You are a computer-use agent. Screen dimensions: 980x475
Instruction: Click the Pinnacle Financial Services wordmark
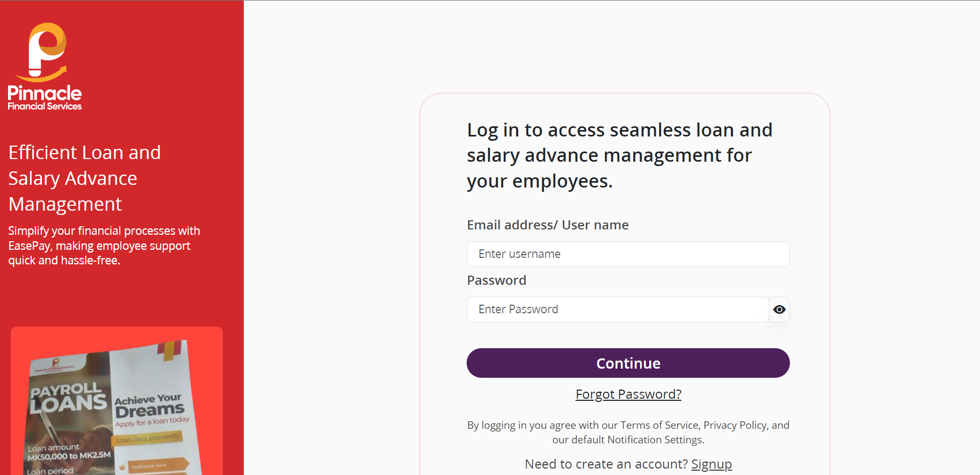coord(45,98)
